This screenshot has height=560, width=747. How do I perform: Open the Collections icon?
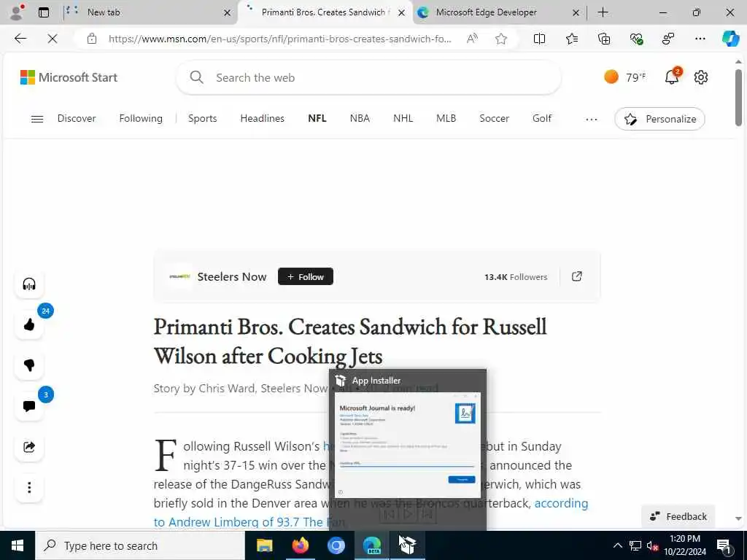[x=604, y=39]
